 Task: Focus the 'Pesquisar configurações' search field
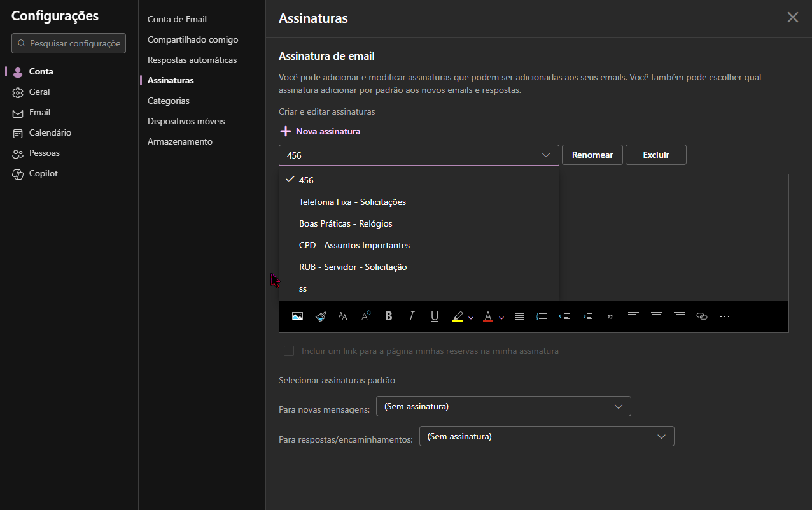(x=74, y=43)
